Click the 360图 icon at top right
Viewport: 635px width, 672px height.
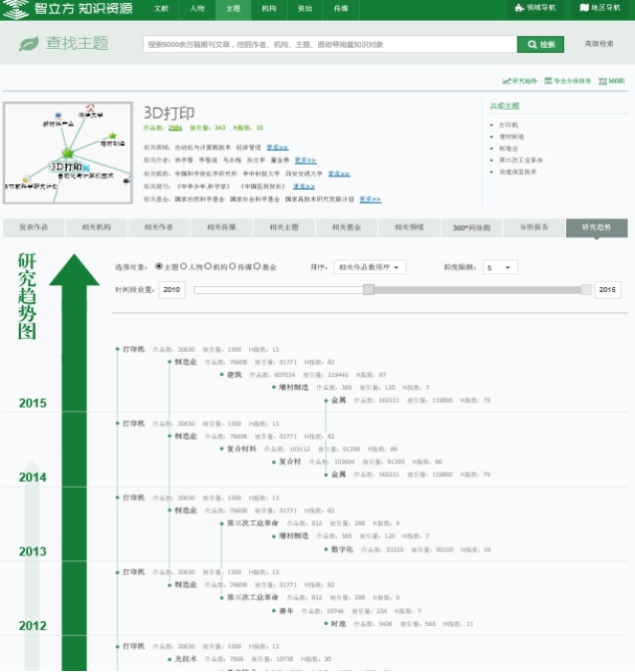click(602, 81)
